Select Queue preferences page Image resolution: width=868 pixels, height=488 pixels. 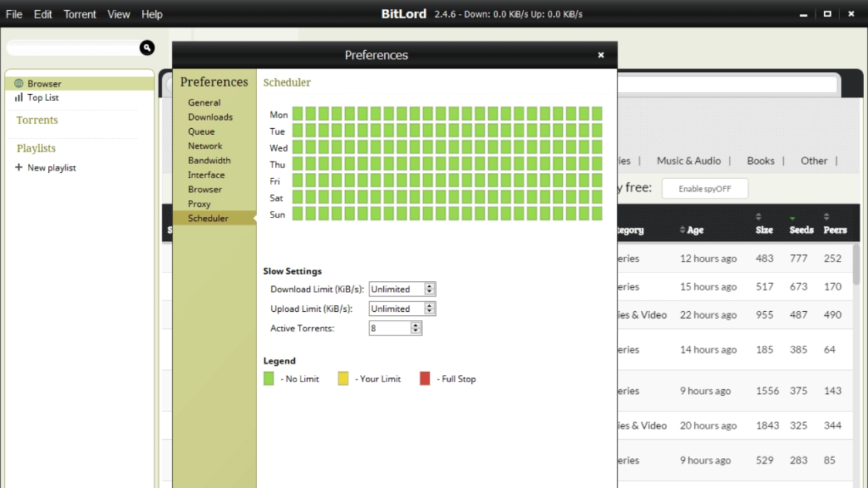click(201, 131)
